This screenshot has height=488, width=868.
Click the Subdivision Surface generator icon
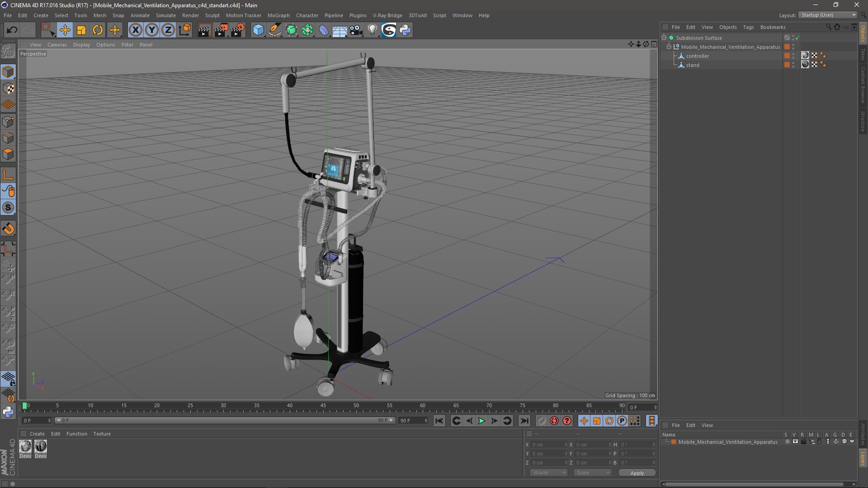291,30
